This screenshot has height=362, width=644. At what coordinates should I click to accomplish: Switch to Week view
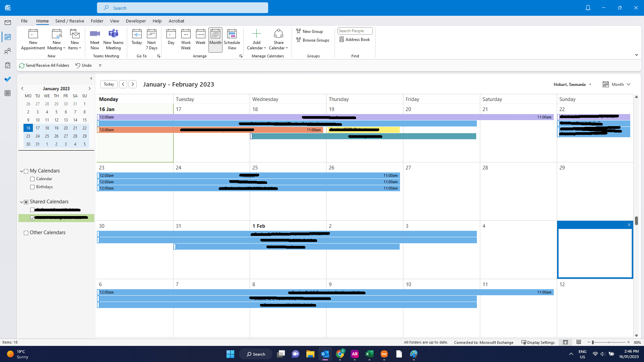click(x=200, y=37)
